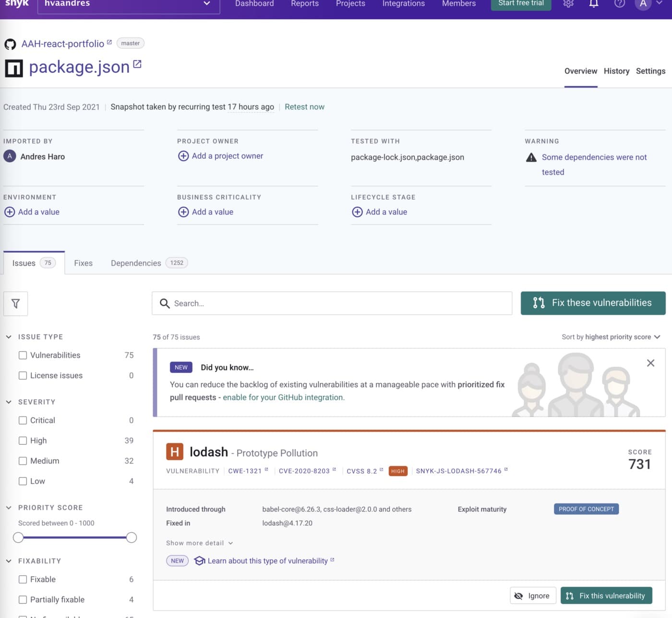This screenshot has width=672, height=618.
Task: Click the Ignore button
Action: 533,595
